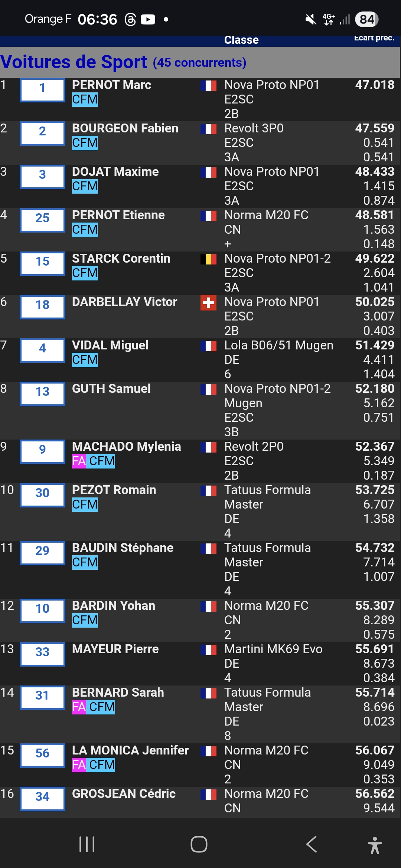
Task: Tap the Threads notification icon
Action: (130, 19)
